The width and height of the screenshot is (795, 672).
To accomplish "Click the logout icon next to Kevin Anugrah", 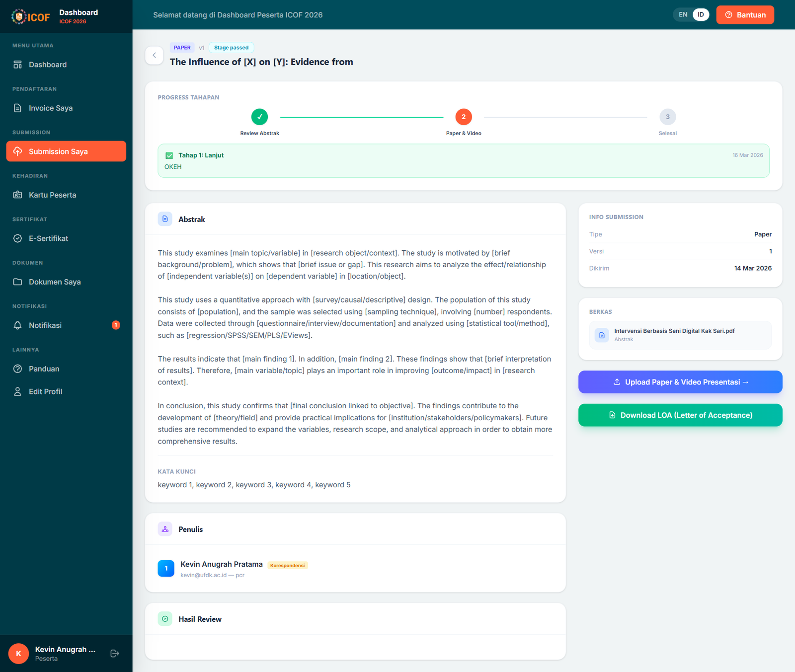I will point(114,654).
